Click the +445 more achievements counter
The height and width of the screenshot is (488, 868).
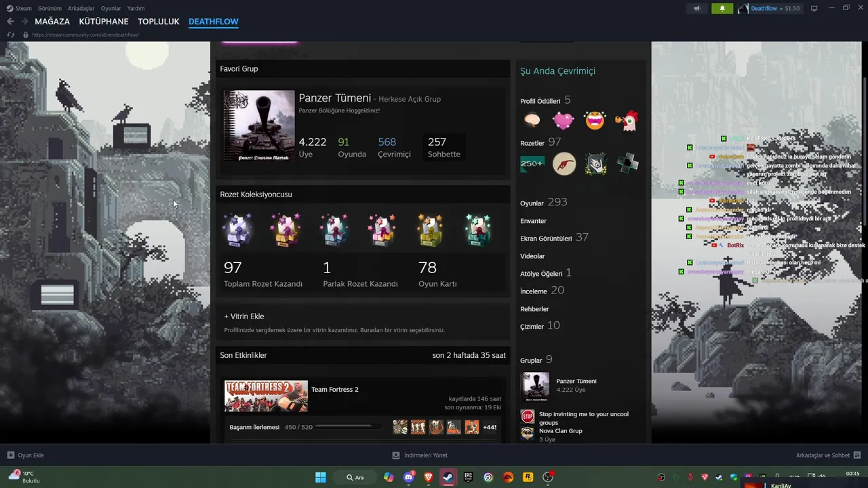(490, 427)
